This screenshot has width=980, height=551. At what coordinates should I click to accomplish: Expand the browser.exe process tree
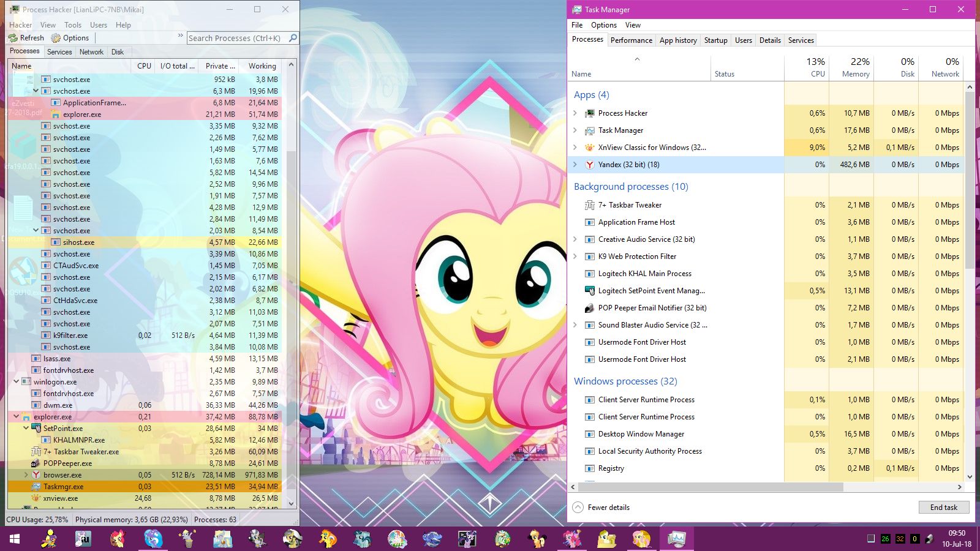point(26,475)
